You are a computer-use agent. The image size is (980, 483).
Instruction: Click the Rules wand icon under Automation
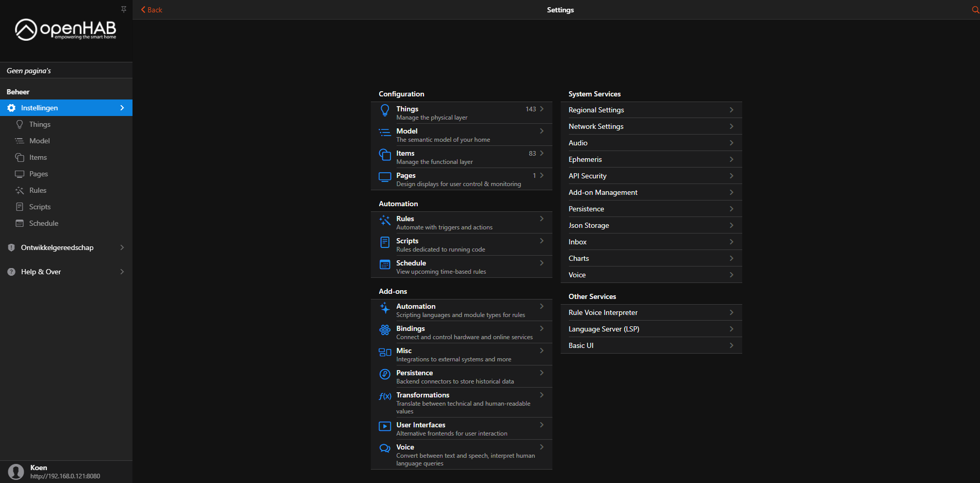(x=385, y=221)
